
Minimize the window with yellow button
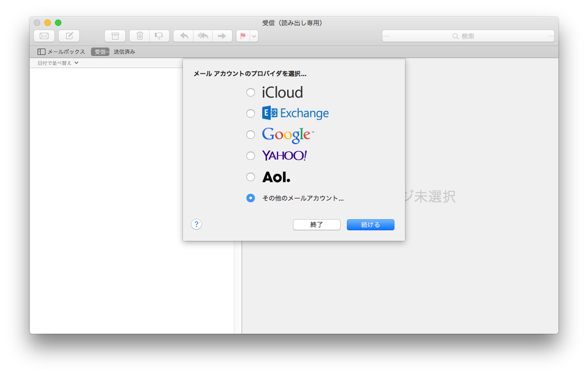click(48, 23)
